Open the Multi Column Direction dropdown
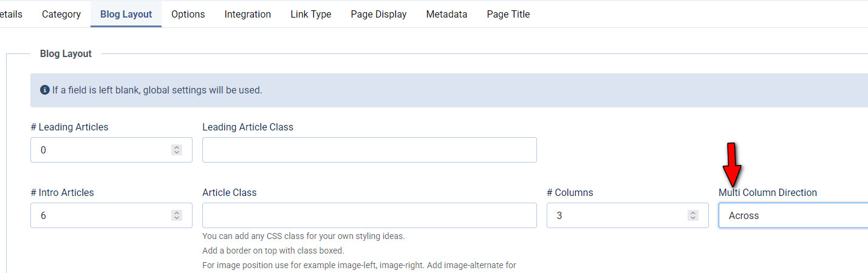Screen dimensions: 868x273 point(793,215)
